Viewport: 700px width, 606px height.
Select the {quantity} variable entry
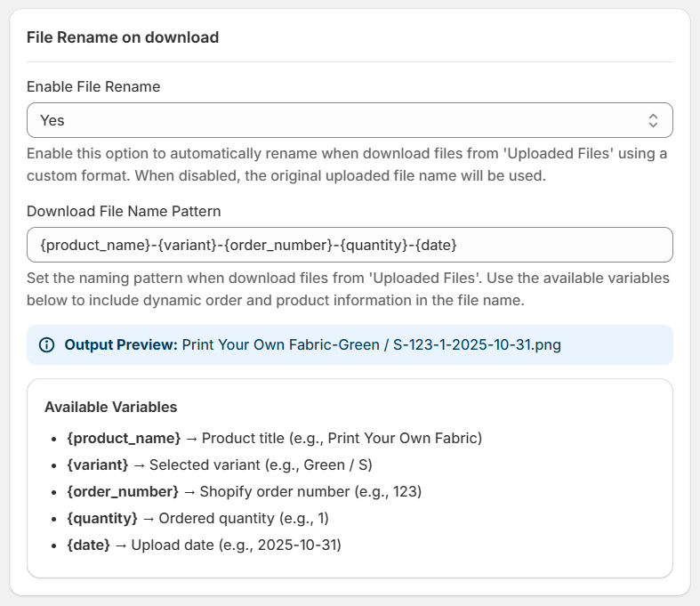[x=102, y=518]
